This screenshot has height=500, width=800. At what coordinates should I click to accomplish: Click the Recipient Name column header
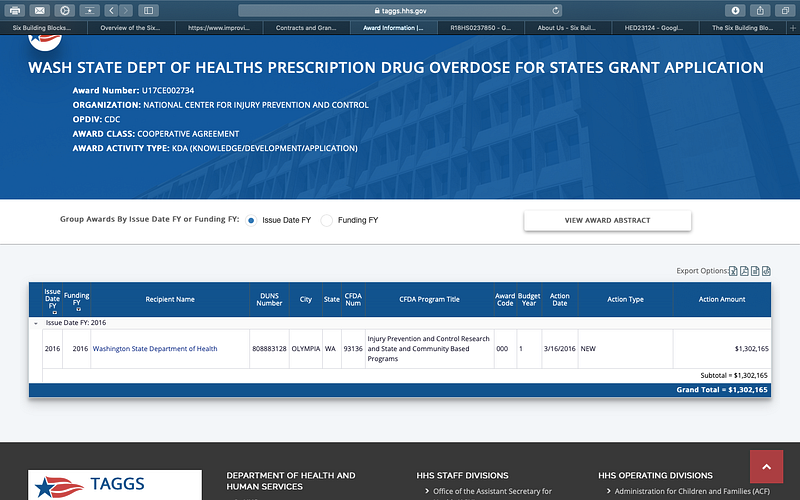click(170, 299)
